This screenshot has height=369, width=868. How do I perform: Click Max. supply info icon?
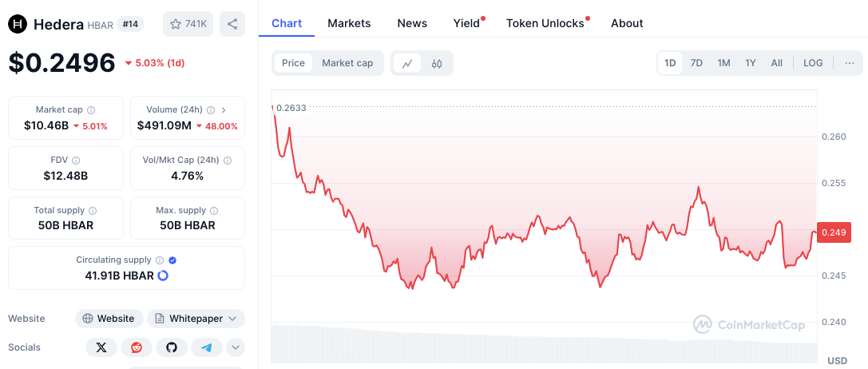tap(214, 211)
